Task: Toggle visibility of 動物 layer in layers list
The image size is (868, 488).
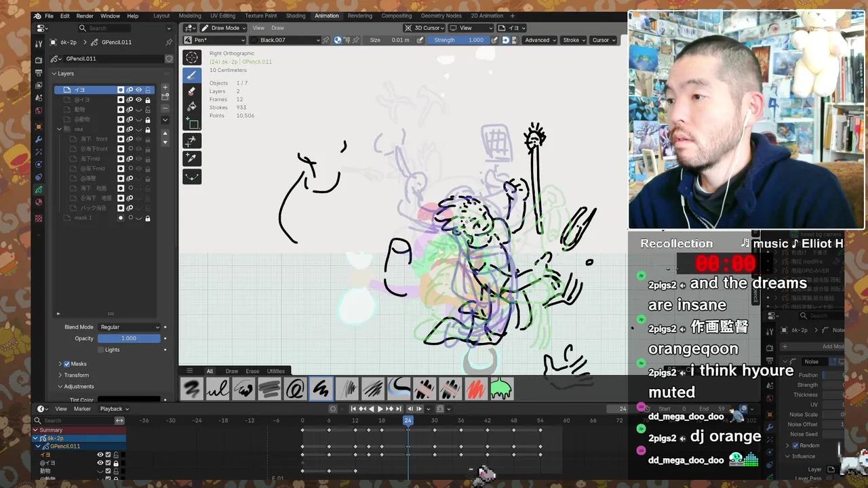Action: point(139,110)
